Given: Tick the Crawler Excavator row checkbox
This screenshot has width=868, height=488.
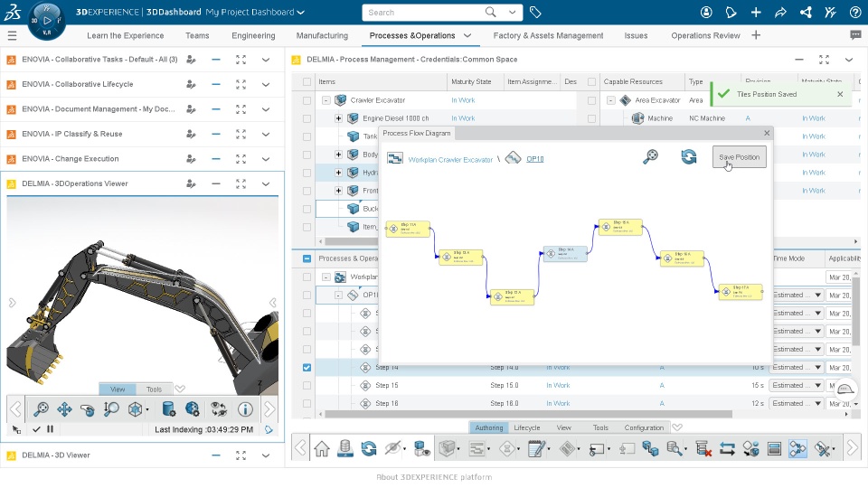Looking at the screenshot, I should point(307,100).
